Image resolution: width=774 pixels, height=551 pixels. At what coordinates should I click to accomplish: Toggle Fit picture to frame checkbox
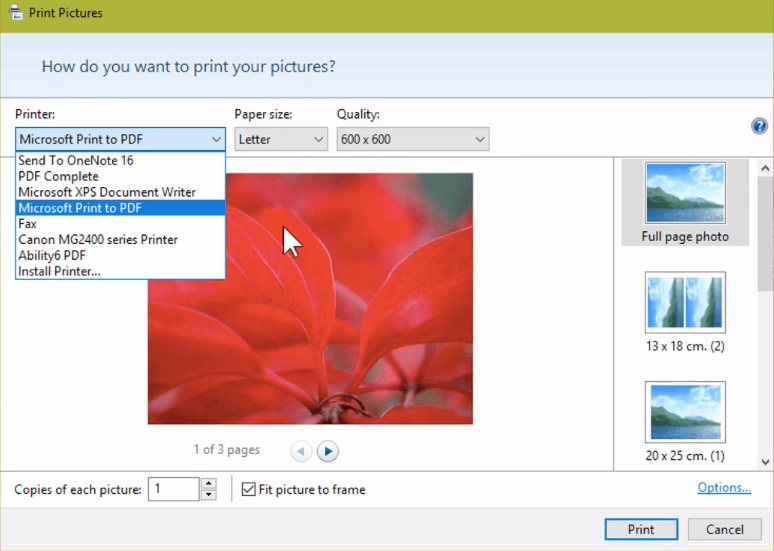[x=249, y=489]
